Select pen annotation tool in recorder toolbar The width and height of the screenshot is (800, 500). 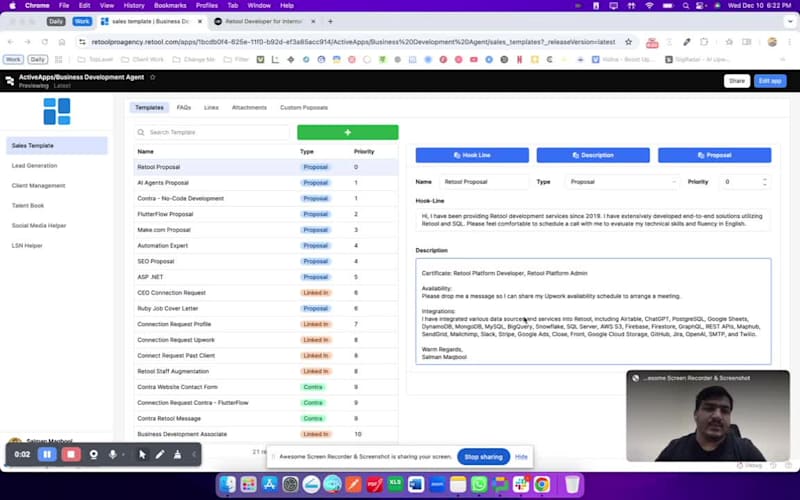click(160, 454)
